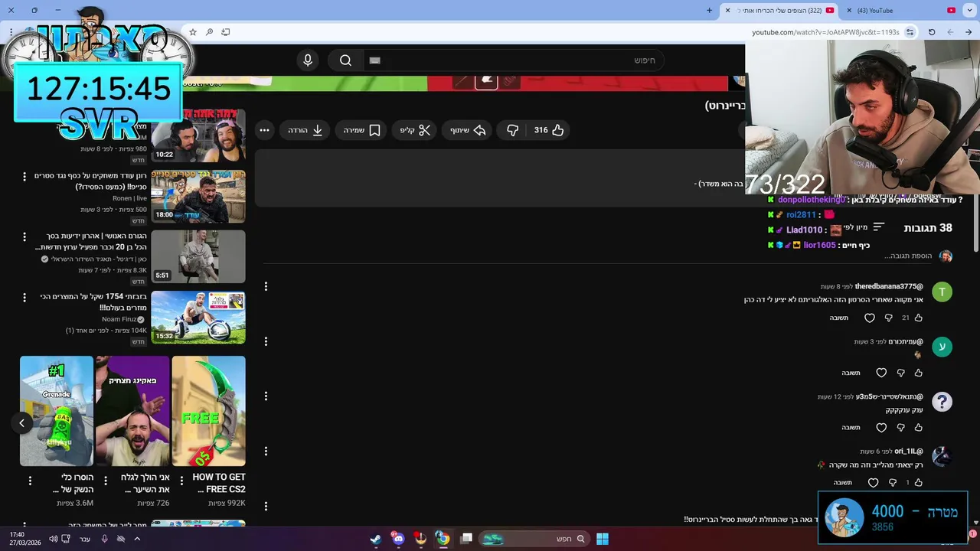Open the volume control in system tray

(53, 539)
